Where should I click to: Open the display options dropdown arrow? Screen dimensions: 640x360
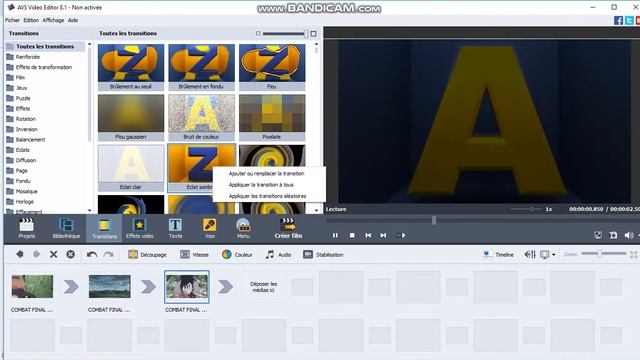(x=553, y=255)
